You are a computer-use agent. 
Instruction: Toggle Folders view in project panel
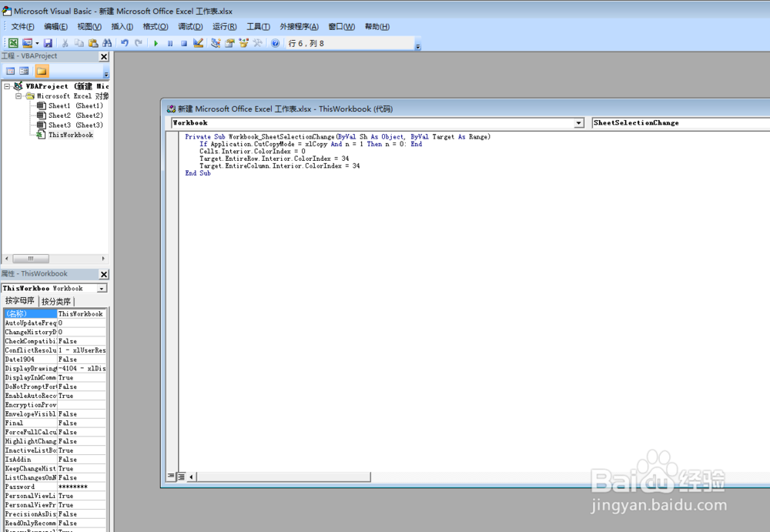pyautogui.click(x=42, y=72)
